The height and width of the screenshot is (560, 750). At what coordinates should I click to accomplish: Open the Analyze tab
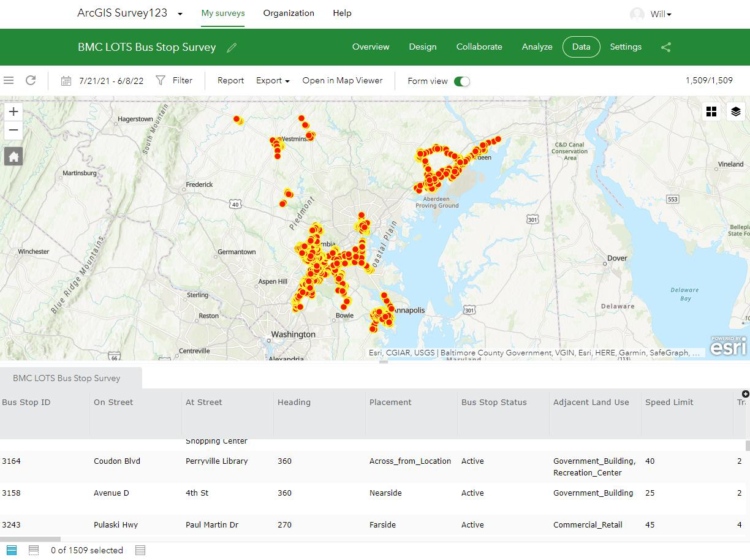pyautogui.click(x=537, y=47)
